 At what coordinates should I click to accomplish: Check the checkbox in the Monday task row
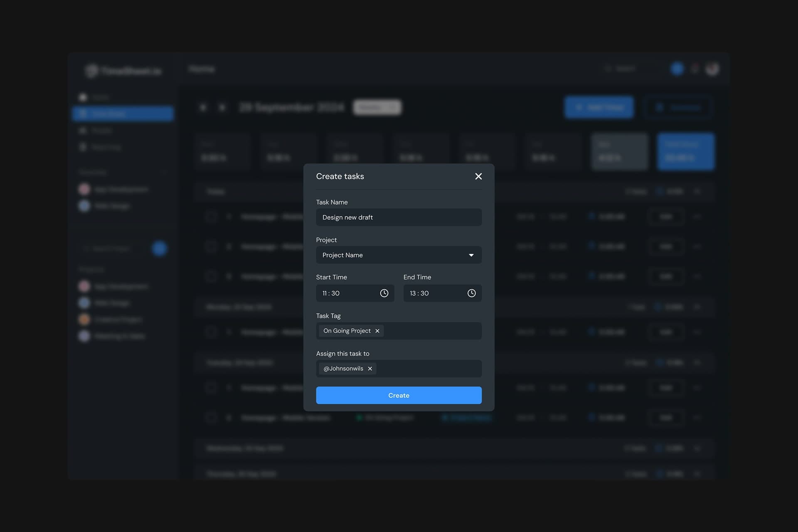coord(212,332)
